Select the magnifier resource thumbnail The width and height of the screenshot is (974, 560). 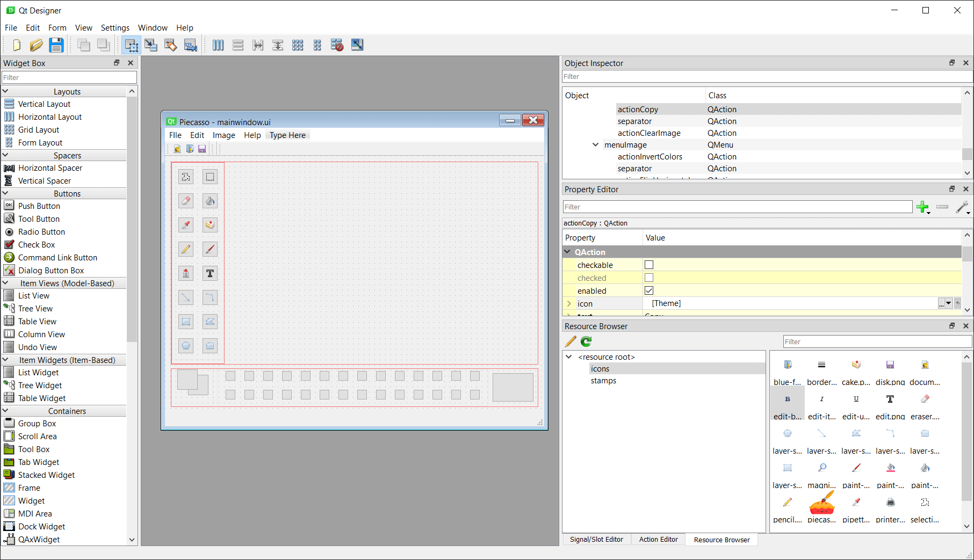pos(822,472)
